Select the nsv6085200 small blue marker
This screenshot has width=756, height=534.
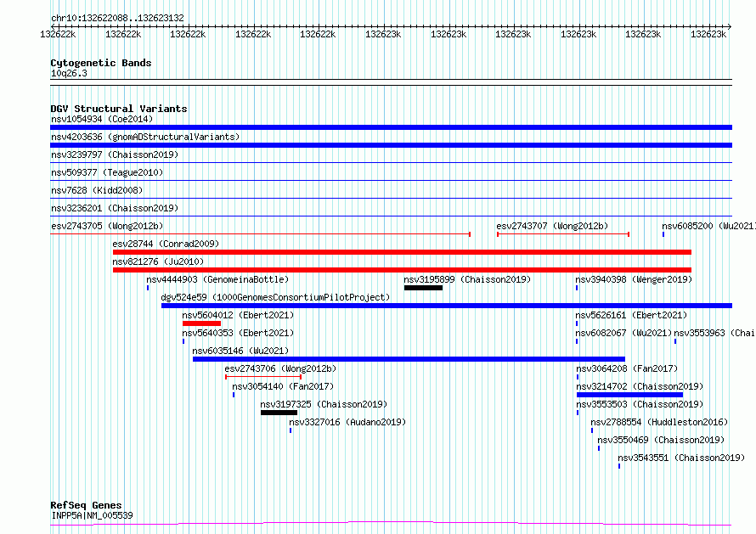tap(663, 234)
